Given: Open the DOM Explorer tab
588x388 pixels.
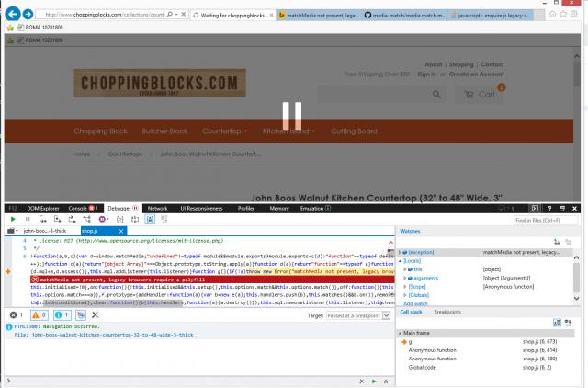Looking at the screenshot, I should [43, 209].
